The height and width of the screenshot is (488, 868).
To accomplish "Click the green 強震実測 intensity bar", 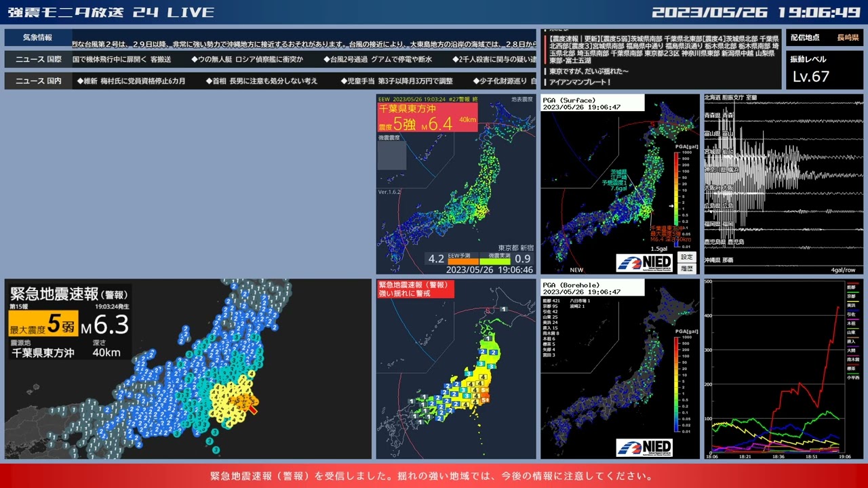I will [496, 260].
